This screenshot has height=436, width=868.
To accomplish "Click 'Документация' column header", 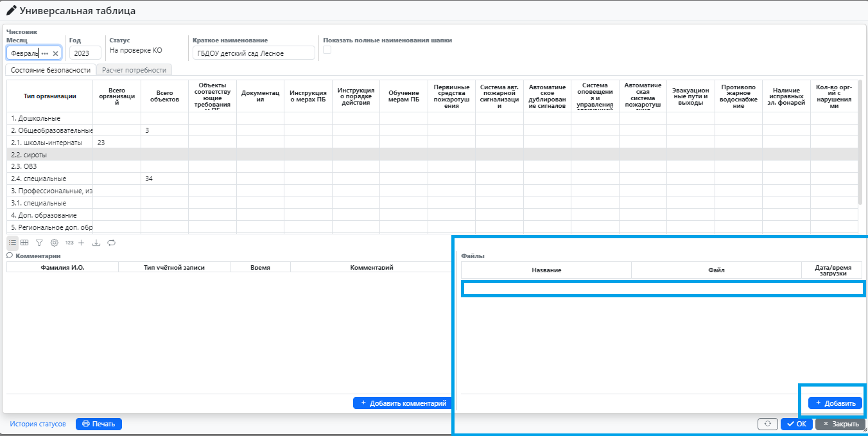I will [260, 96].
